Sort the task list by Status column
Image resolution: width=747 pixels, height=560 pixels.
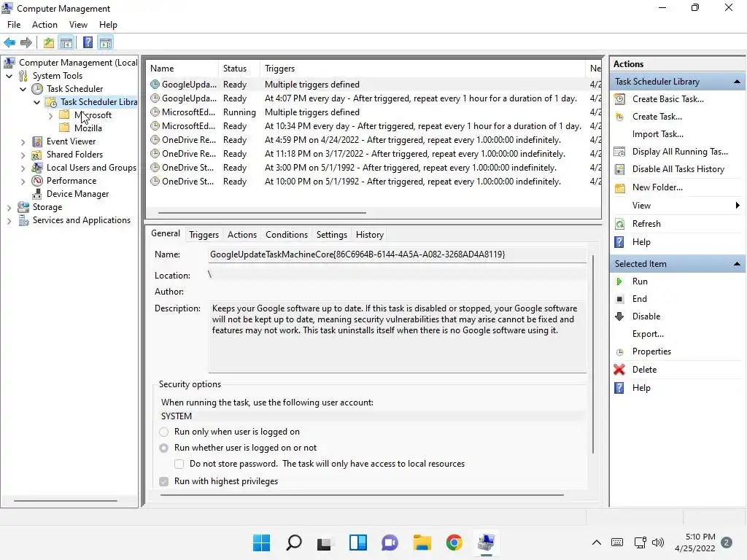pyautogui.click(x=239, y=69)
